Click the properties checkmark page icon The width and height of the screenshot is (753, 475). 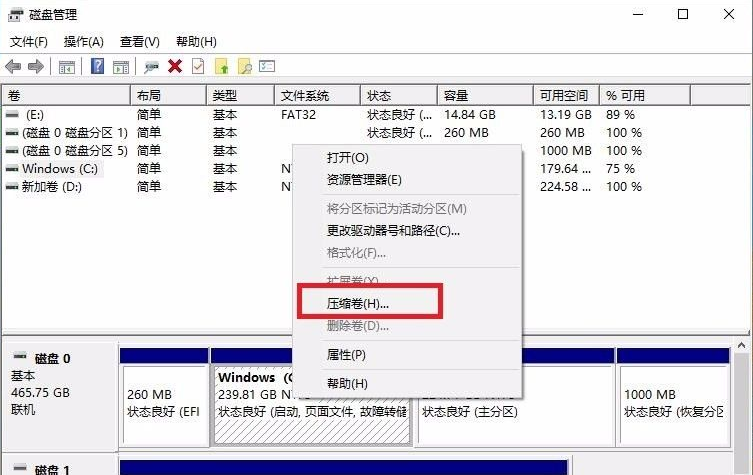198,67
